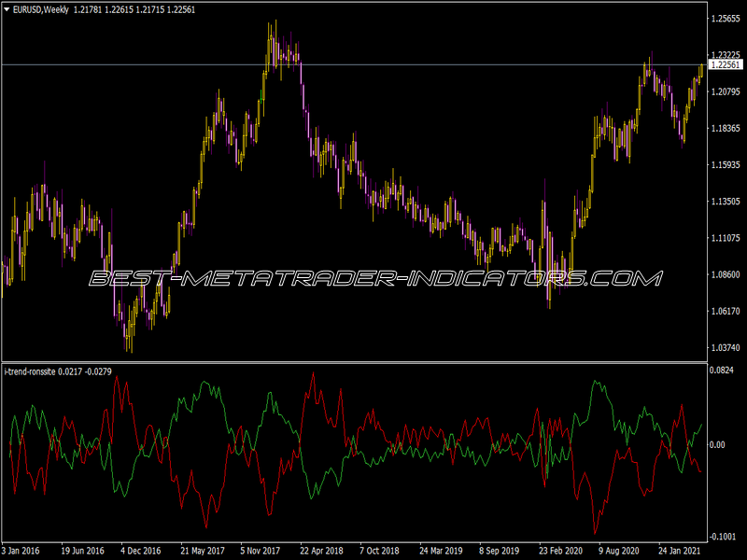
Task: Click the 4 Dec 2016 date label
Action: (x=141, y=551)
